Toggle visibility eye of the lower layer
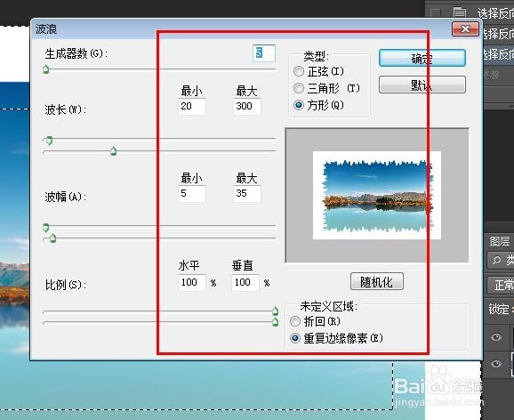This screenshot has width=514, height=420. pyautogui.click(x=496, y=364)
